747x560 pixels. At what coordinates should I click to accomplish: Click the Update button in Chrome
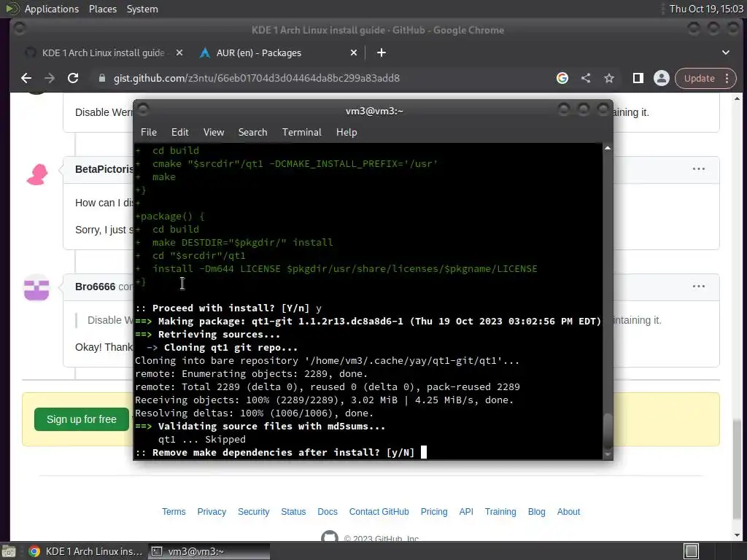pyautogui.click(x=699, y=79)
